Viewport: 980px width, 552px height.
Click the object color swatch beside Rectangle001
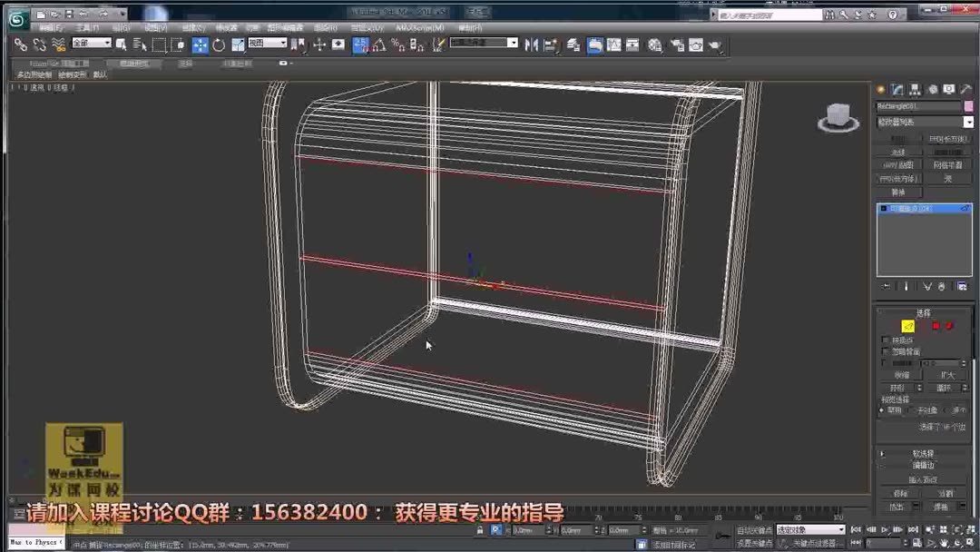(969, 106)
